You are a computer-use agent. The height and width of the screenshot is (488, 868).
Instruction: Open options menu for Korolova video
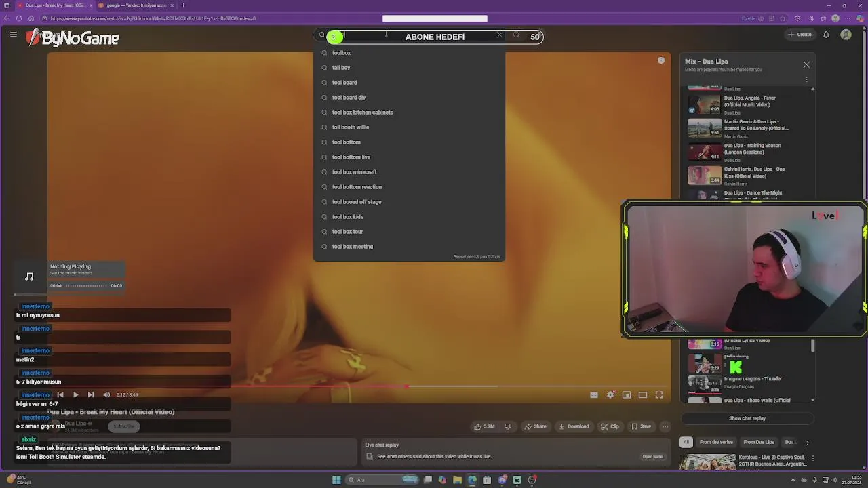tap(813, 458)
